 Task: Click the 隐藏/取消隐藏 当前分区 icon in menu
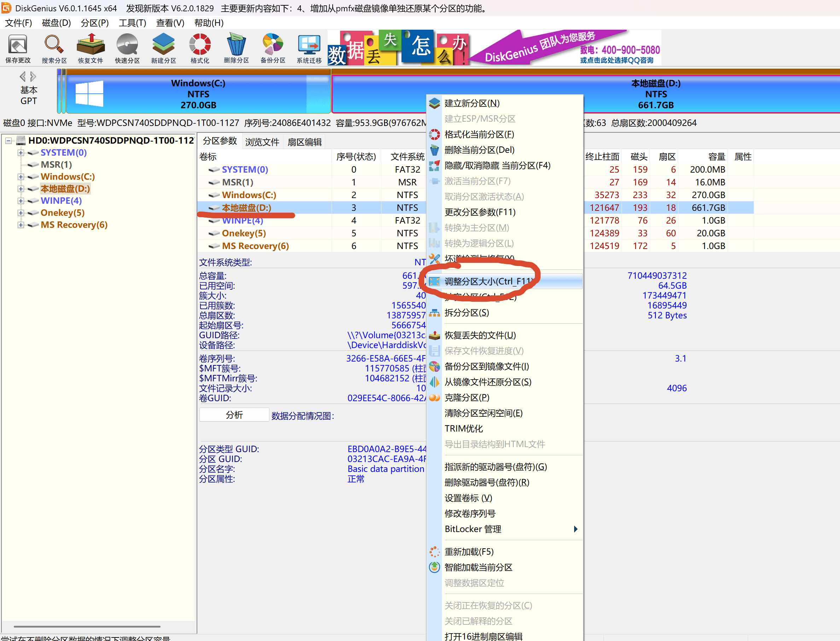434,166
